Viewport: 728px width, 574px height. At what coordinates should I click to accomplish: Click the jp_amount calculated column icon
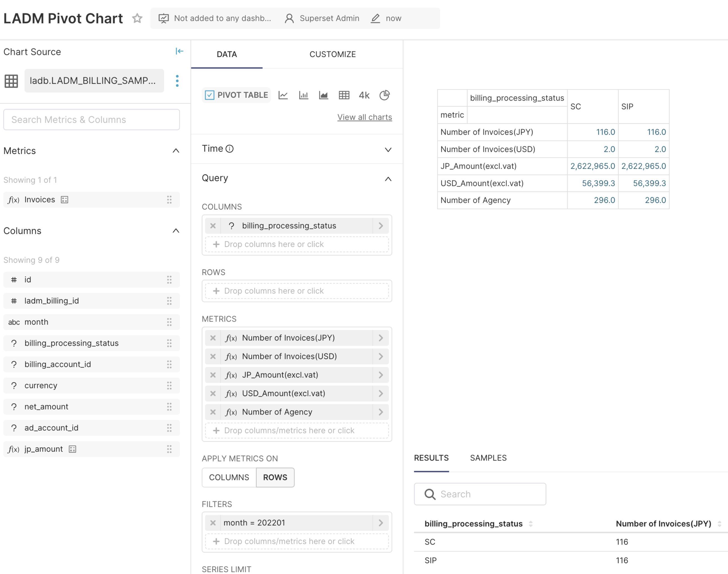tap(73, 449)
